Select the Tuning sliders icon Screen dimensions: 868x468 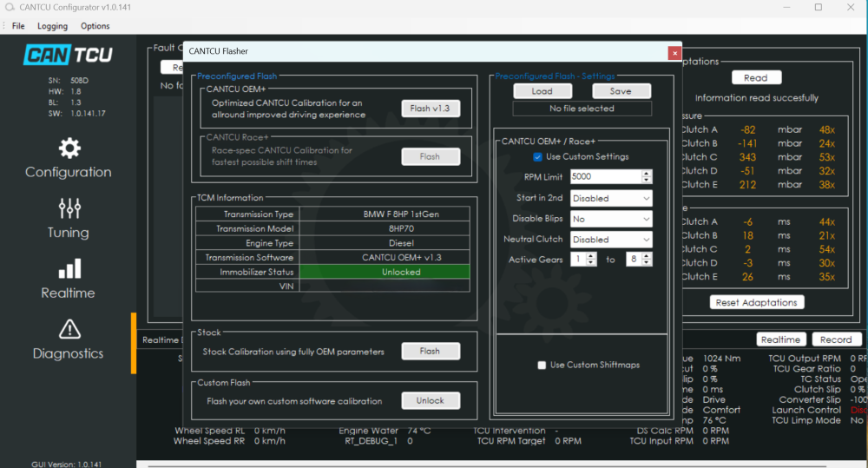point(69,208)
